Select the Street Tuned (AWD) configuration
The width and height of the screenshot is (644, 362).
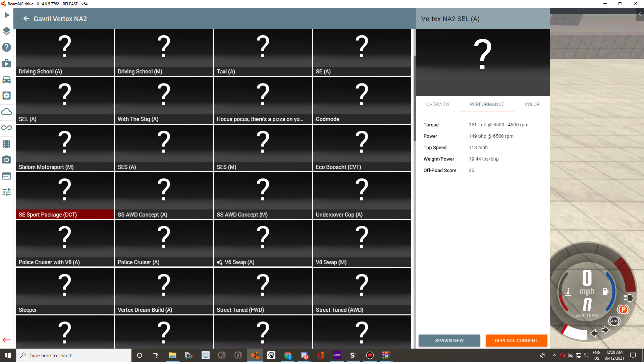click(362, 291)
